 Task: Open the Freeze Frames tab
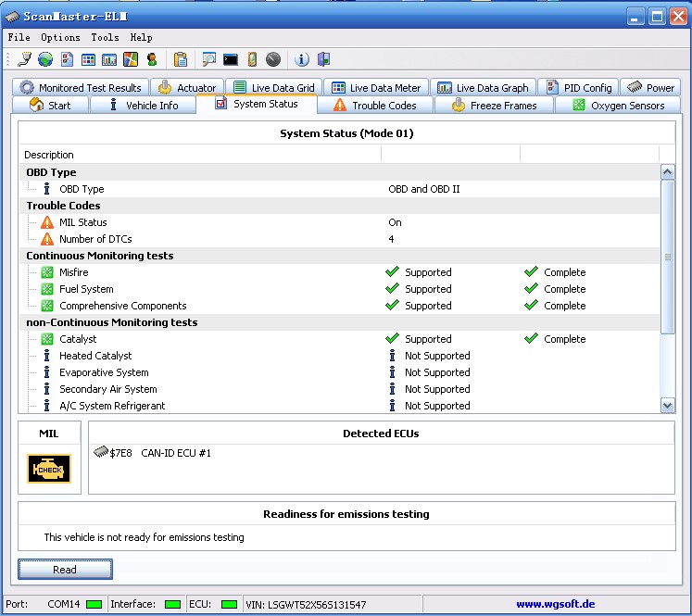495,106
